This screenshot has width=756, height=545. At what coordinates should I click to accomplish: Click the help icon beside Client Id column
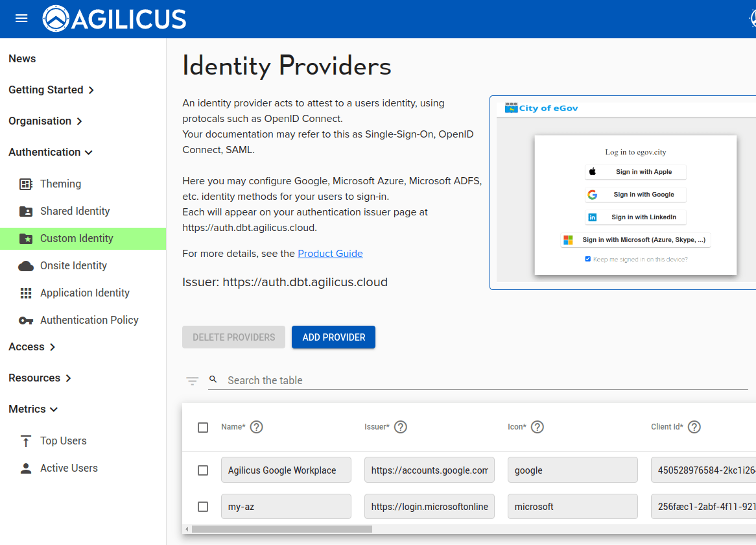694,427
